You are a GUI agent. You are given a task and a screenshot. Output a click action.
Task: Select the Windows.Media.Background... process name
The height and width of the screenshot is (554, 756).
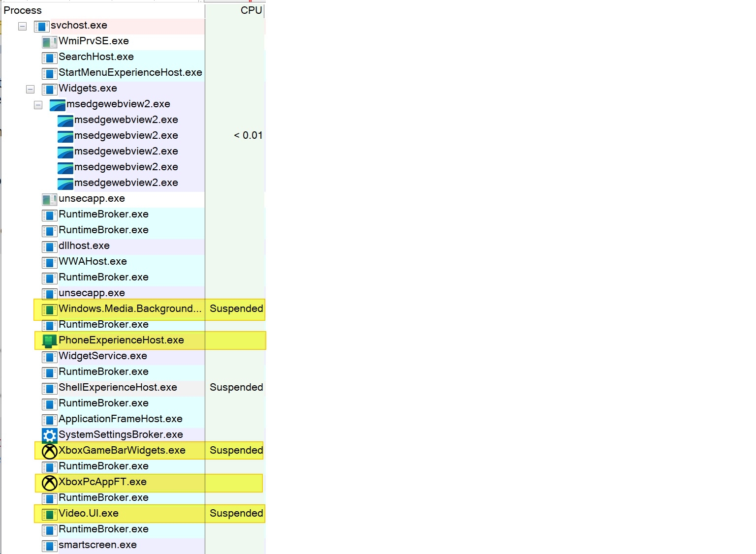pos(130,308)
